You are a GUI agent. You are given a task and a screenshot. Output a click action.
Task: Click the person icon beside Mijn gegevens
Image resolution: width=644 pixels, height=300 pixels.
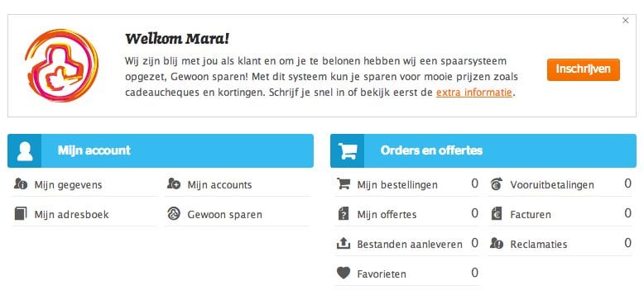click(21, 183)
